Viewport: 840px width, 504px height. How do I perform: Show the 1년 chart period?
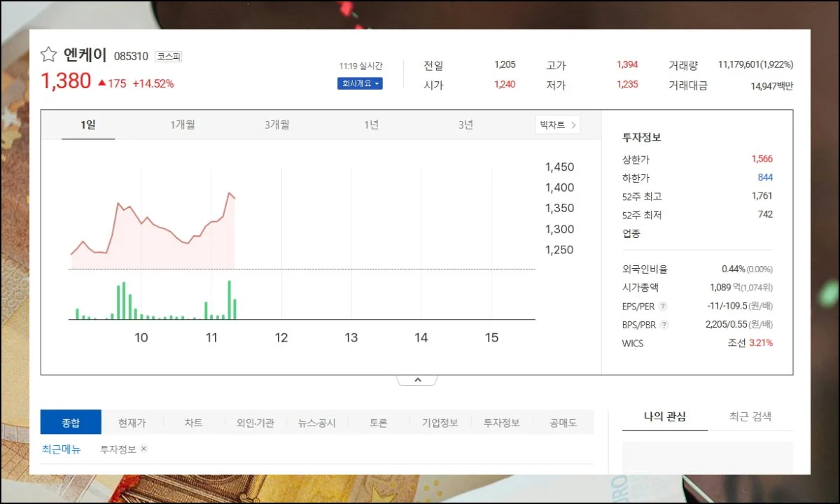[x=371, y=125]
